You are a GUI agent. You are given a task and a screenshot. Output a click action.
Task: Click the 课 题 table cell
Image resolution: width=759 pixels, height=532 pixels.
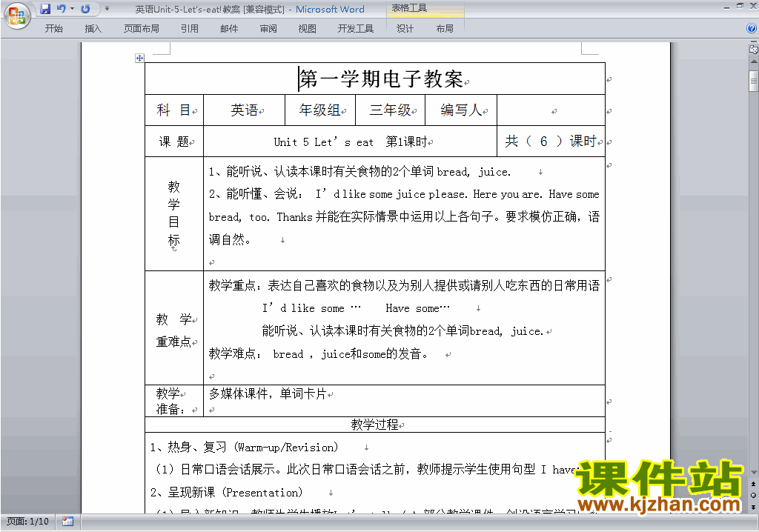(x=174, y=142)
